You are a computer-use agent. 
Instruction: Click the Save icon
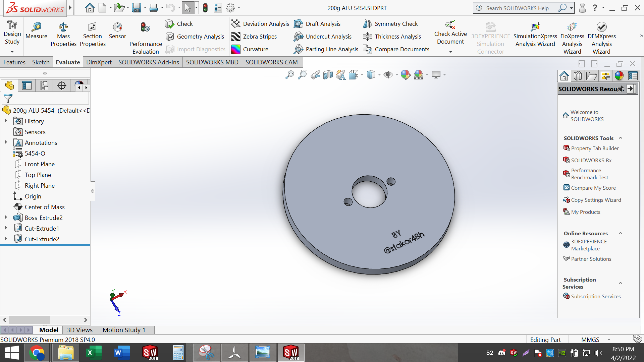coord(136,8)
